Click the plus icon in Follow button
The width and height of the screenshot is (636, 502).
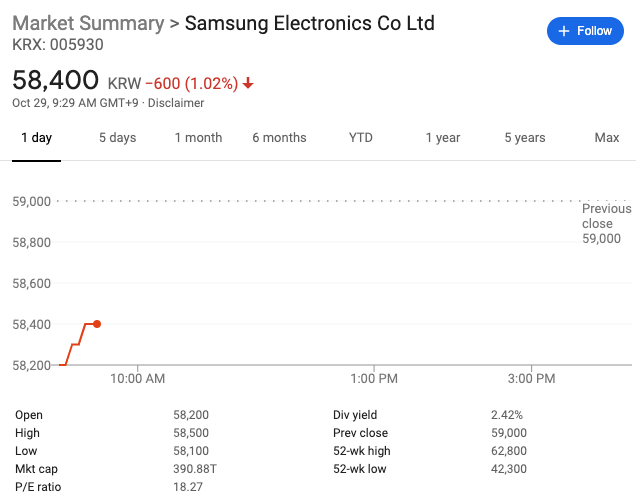(x=564, y=31)
